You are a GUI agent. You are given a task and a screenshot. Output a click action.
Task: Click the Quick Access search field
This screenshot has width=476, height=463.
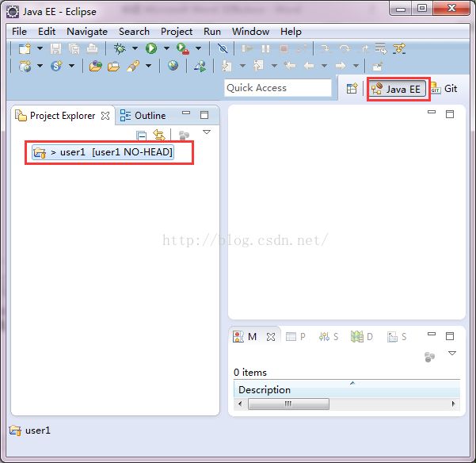[277, 88]
